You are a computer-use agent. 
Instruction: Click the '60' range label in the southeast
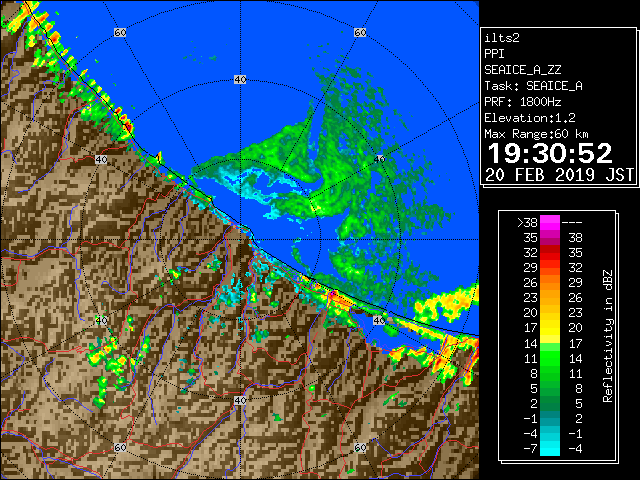pos(360,448)
